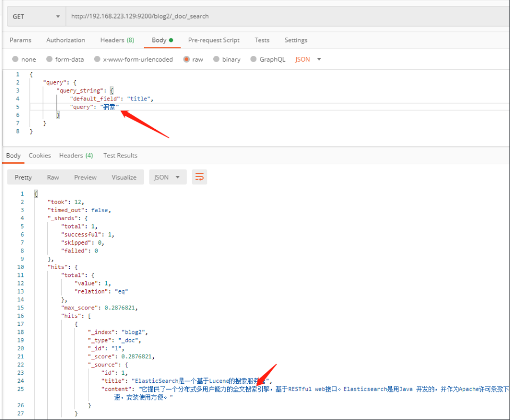510x420 pixels.
Task: Select x-www-form-urlencoded radio button
Action: (97, 59)
